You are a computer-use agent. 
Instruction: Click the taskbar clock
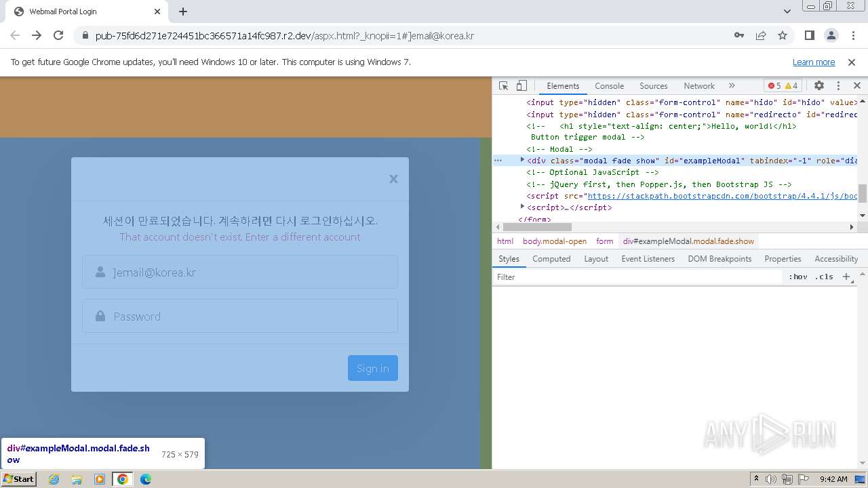coord(833,479)
